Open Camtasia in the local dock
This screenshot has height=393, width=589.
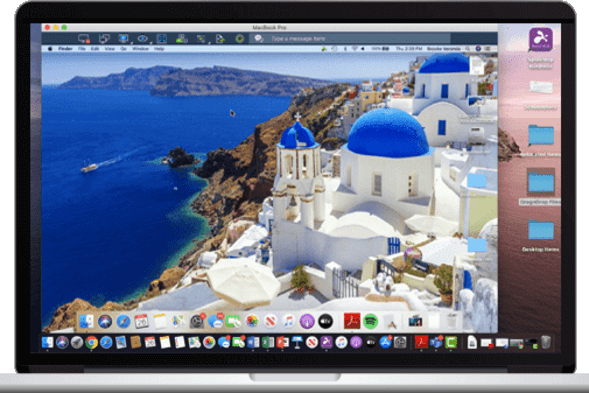click(x=451, y=342)
